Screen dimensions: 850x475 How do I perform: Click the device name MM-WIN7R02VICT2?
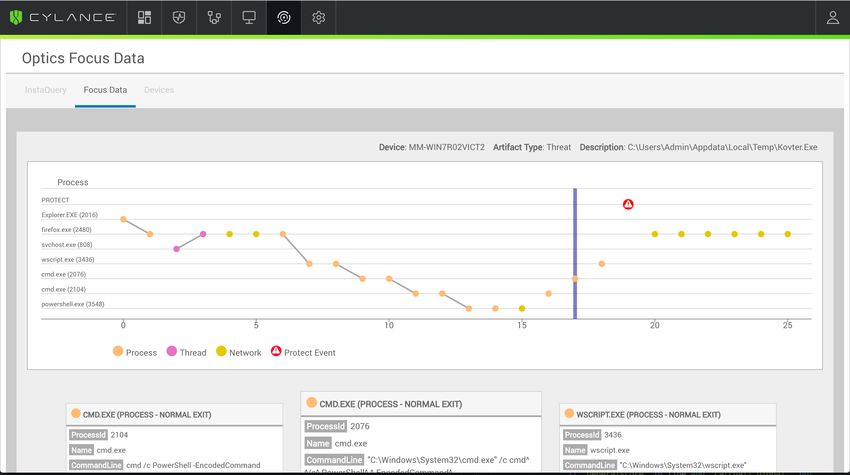point(447,147)
